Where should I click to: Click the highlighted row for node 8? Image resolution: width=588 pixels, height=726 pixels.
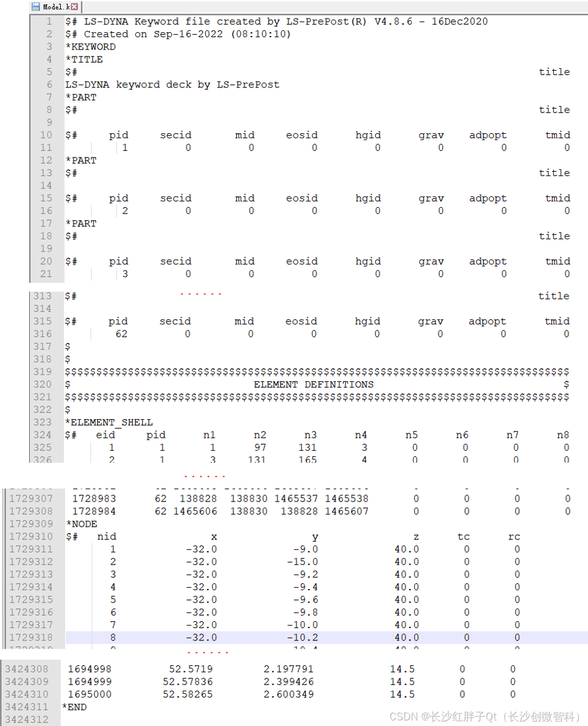point(310,637)
